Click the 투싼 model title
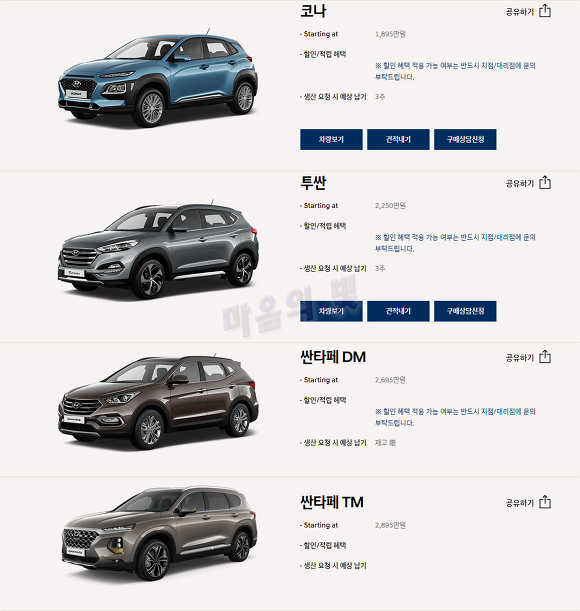This screenshot has height=611, width=580. [x=313, y=182]
